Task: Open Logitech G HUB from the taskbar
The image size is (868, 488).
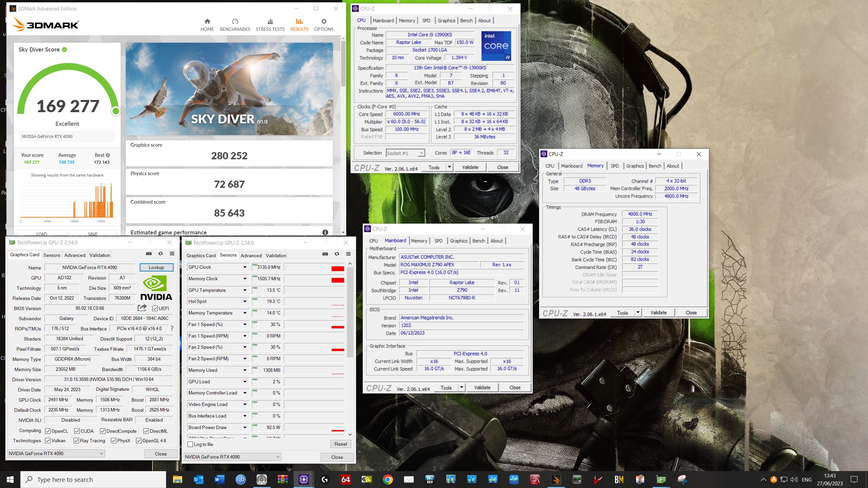Action: (x=324, y=479)
